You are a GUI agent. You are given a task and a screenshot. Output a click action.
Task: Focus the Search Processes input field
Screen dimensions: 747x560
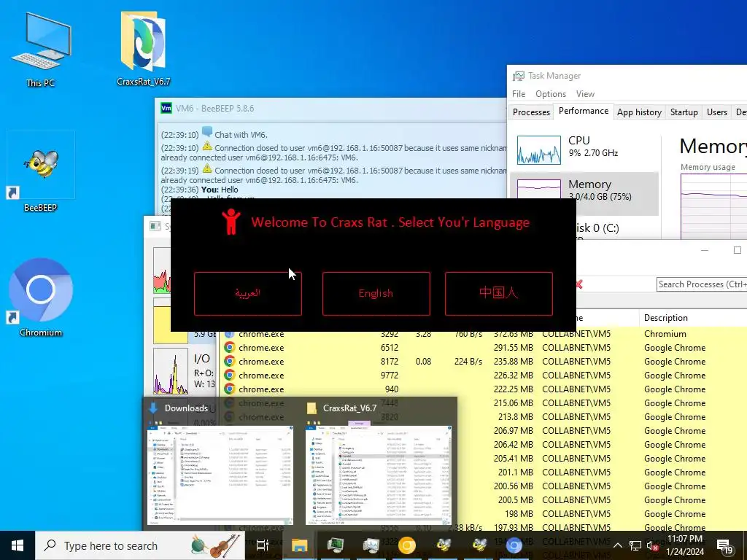point(701,284)
